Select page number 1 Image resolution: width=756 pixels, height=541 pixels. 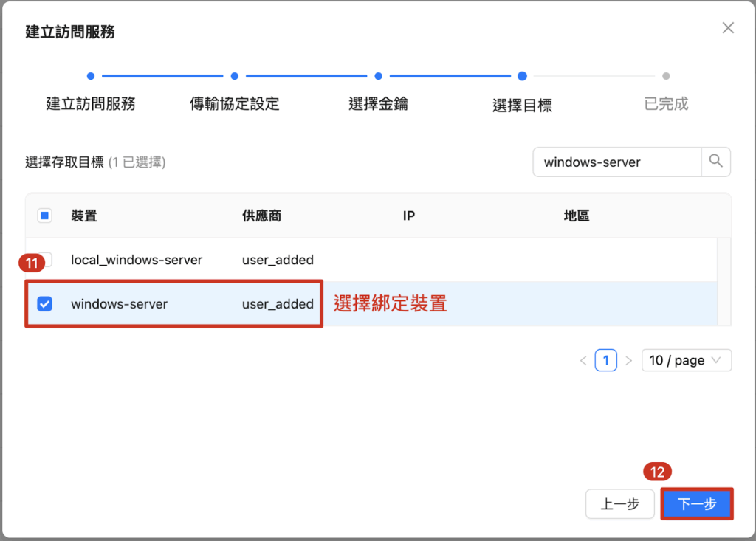coord(605,361)
